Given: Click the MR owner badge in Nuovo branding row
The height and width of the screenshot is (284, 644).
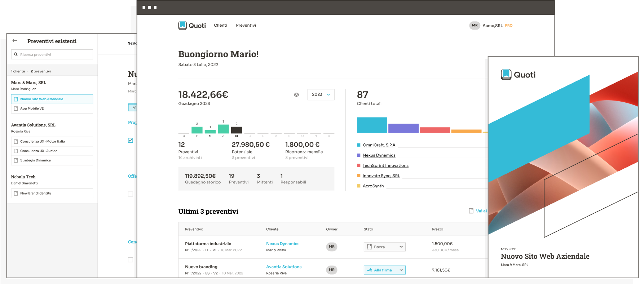Looking at the screenshot, I should tap(332, 270).
